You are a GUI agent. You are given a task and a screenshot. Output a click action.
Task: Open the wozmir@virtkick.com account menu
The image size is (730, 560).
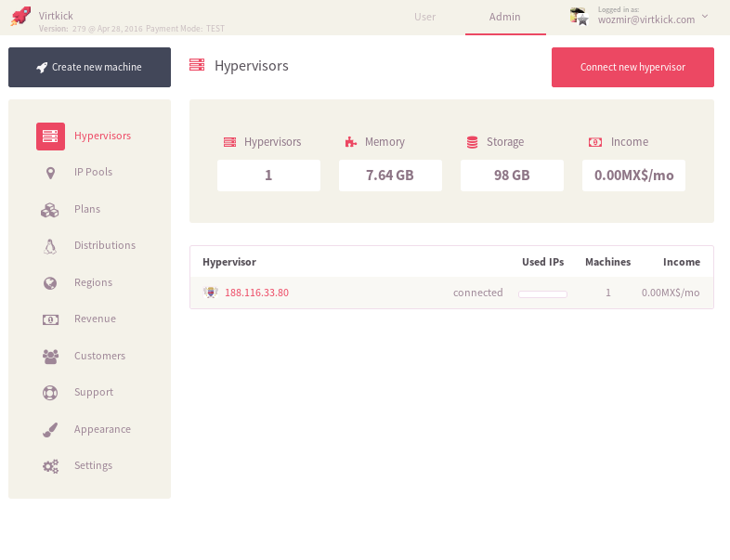point(645,19)
